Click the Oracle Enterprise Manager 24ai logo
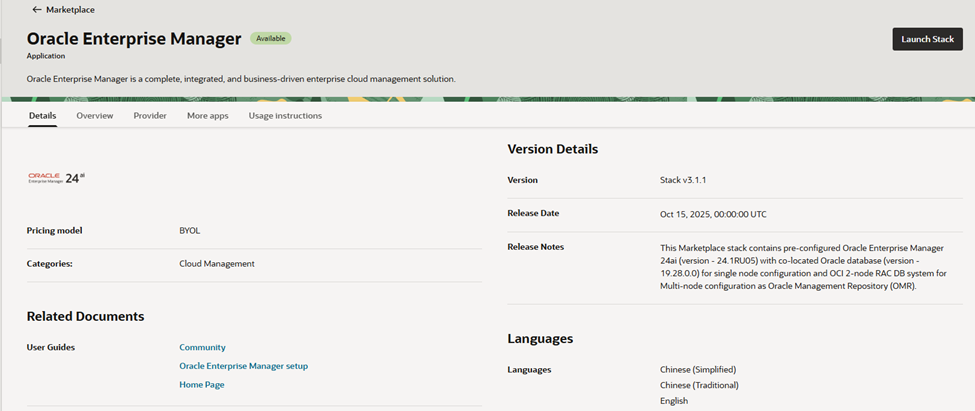Viewport: 975px width, 411px height. coord(57,178)
